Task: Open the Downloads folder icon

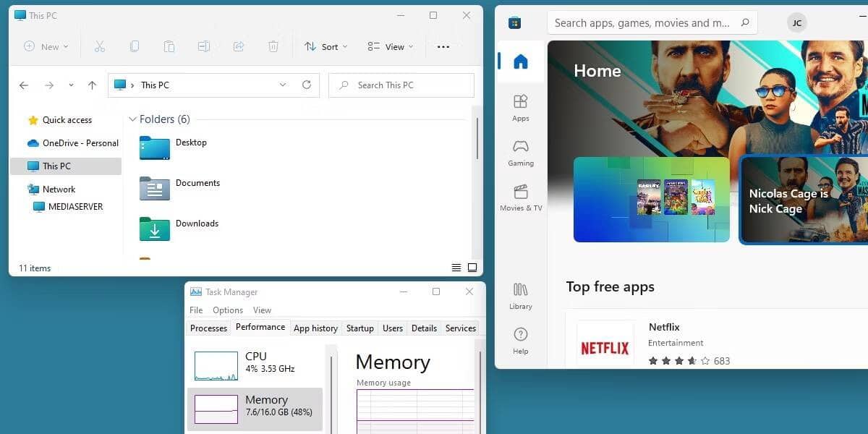Action: click(154, 229)
